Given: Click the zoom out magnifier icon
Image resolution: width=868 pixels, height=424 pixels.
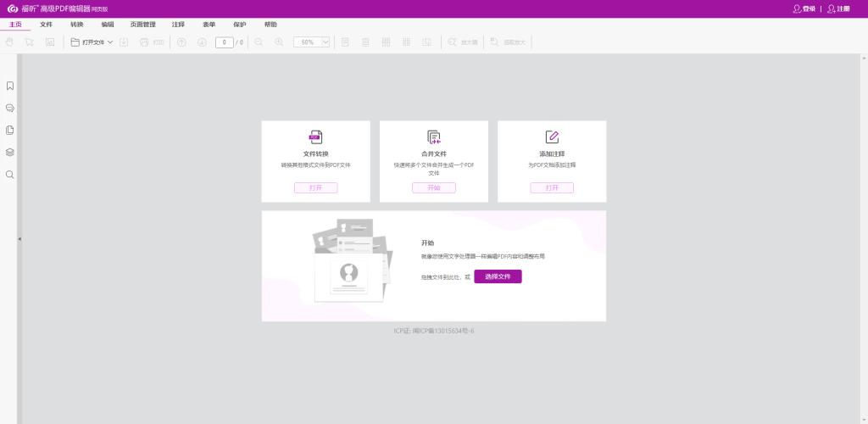Looking at the screenshot, I should coord(259,42).
